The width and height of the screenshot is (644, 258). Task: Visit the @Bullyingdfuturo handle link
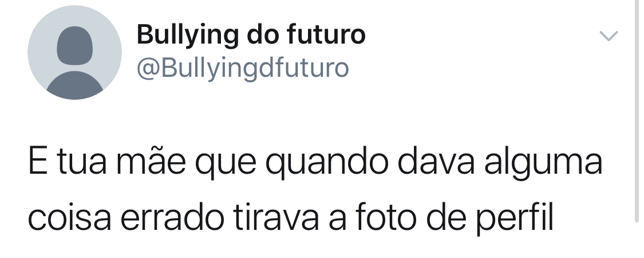pyautogui.click(x=243, y=68)
